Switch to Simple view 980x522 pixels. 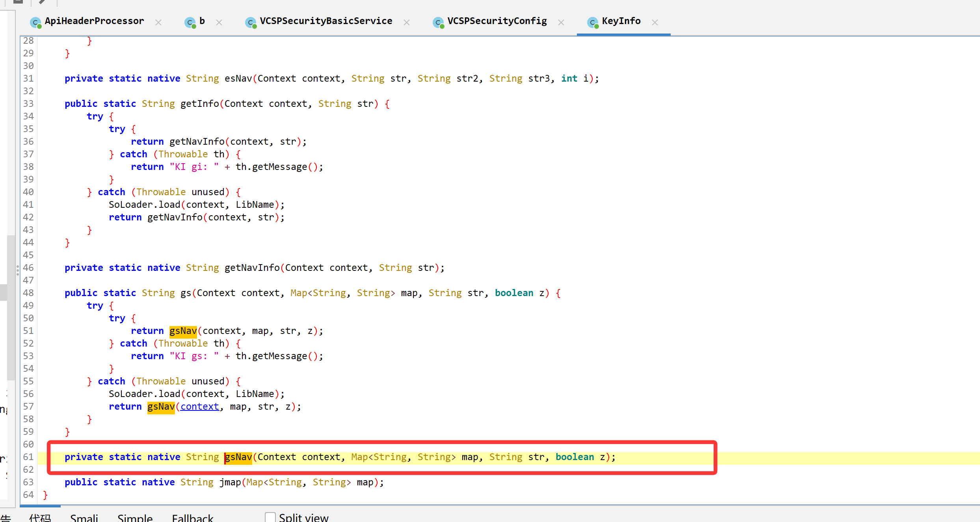[135, 518]
